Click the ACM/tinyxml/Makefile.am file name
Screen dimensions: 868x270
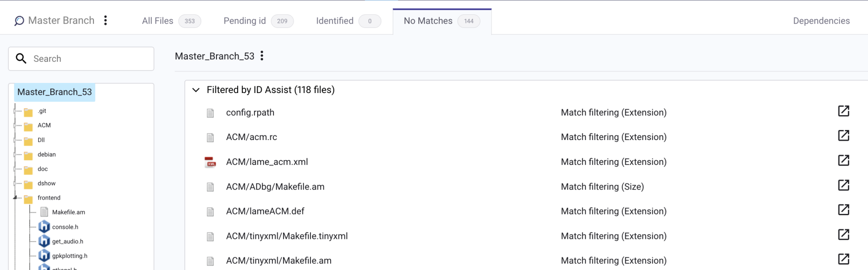click(279, 261)
